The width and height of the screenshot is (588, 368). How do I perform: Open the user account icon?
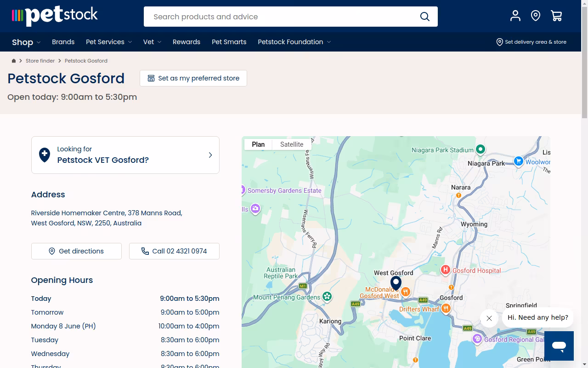[x=515, y=16]
